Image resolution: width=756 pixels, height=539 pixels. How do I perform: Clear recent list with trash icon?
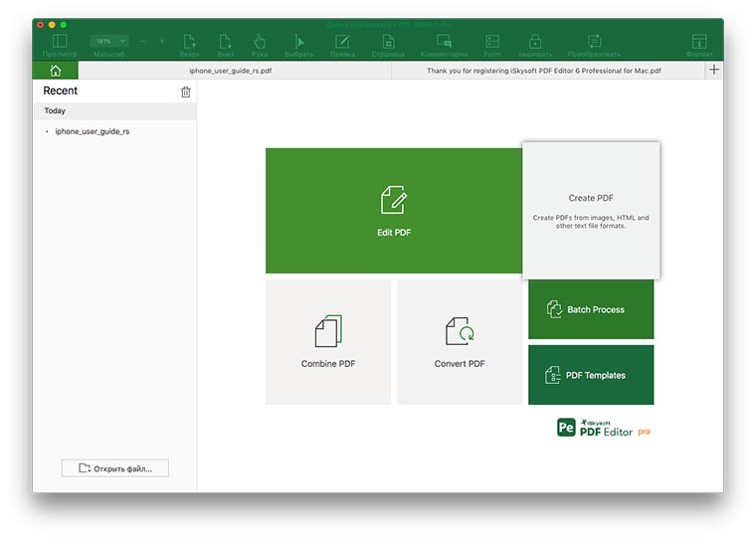185,92
